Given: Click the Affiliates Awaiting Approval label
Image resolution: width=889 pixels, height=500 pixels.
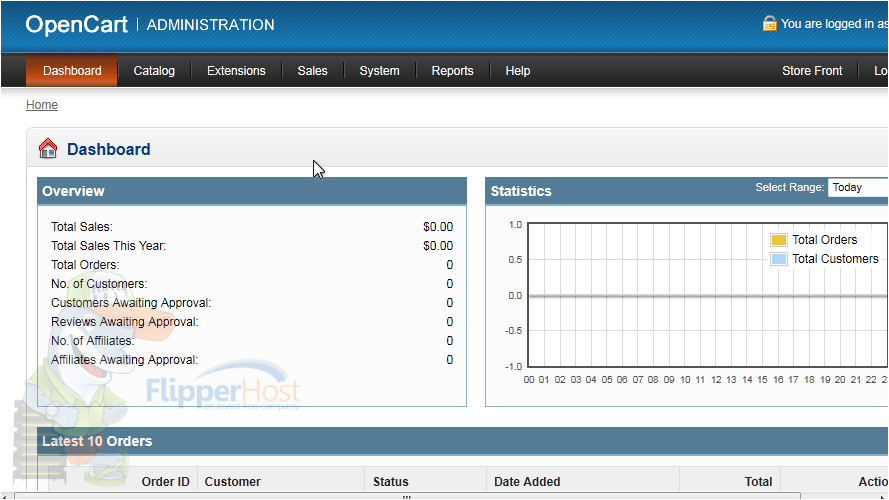Looking at the screenshot, I should 125,360.
